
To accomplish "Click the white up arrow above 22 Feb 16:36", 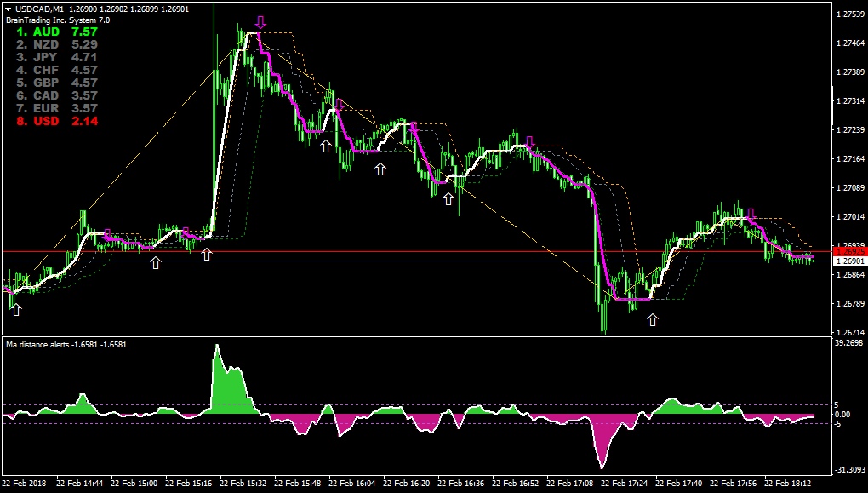I will pyautogui.click(x=448, y=198).
